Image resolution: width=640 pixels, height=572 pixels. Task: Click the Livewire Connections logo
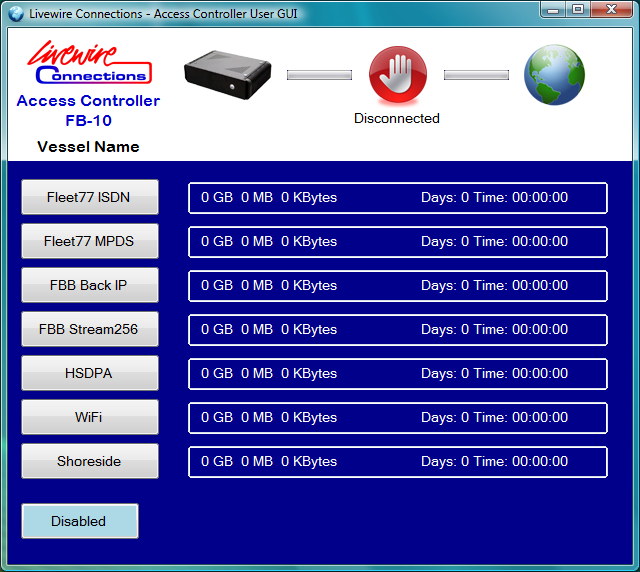[x=90, y=62]
